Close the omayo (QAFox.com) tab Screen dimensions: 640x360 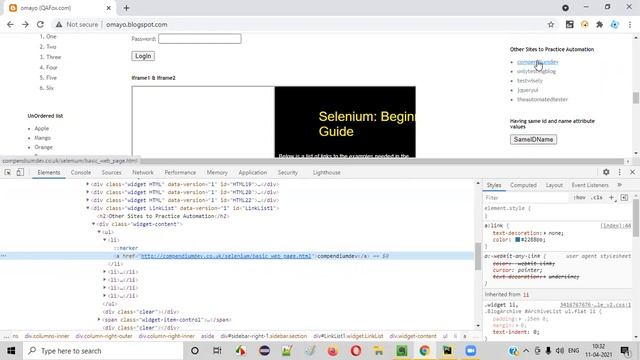(109, 8)
